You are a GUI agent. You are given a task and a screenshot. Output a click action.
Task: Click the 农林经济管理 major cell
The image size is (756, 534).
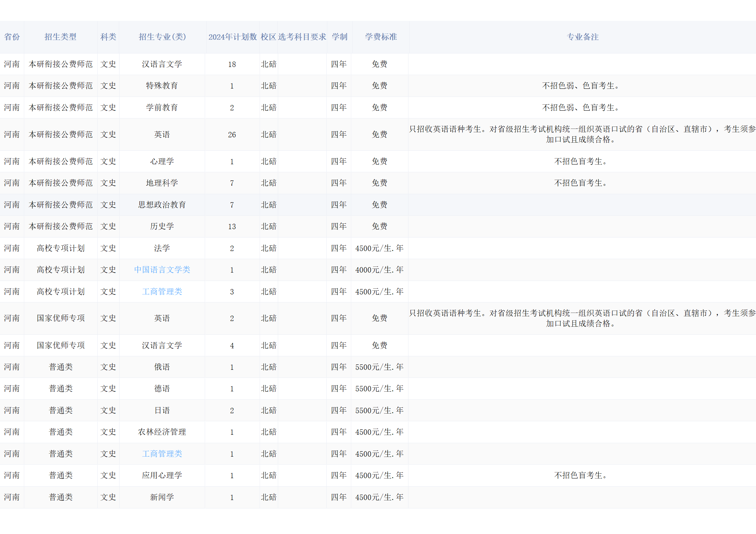[162, 432]
